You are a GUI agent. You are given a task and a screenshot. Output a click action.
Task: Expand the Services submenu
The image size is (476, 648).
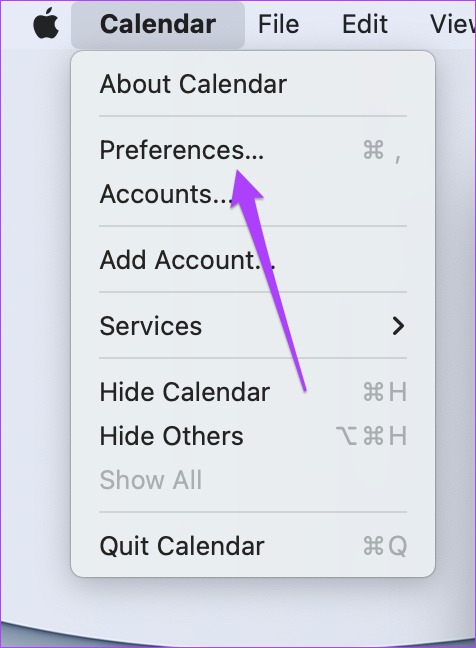tap(253, 326)
